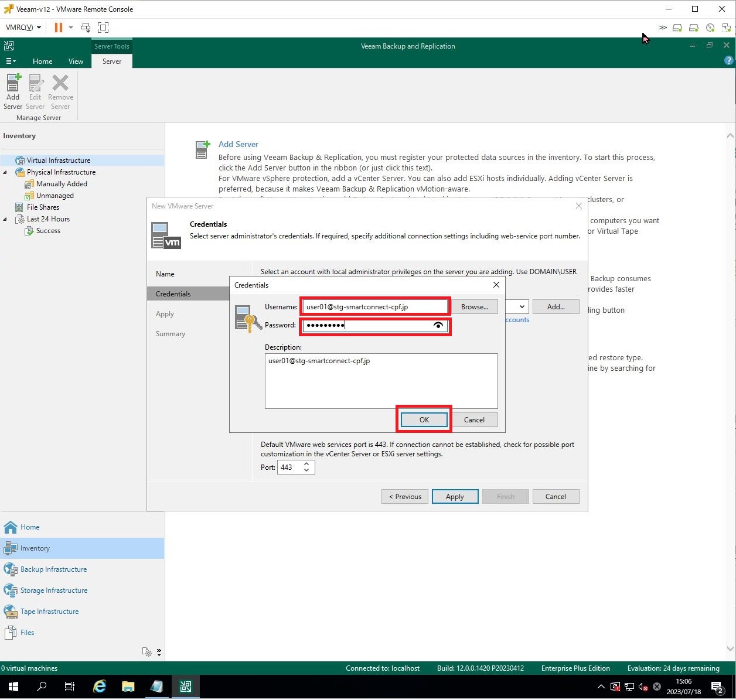Collapse Last 24 Hours tree node

tap(5, 219)
